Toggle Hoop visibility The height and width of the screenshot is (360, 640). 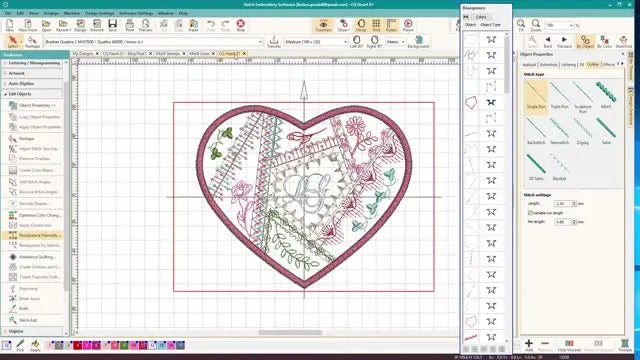(361, 25)
